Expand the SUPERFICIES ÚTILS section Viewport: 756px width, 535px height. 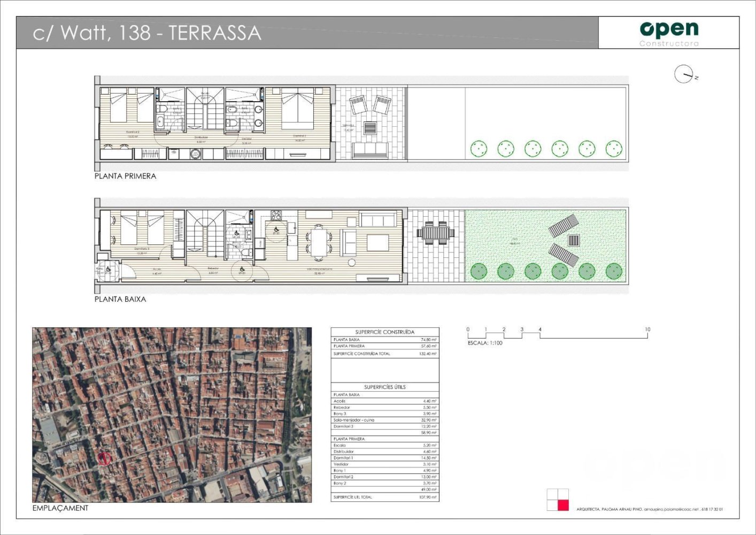tap(386, 386)
